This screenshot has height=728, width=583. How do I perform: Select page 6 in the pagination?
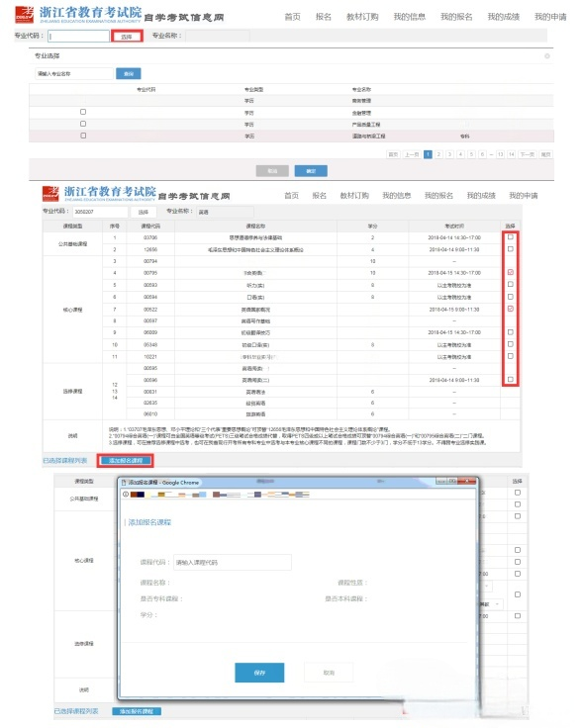point(482,154)
